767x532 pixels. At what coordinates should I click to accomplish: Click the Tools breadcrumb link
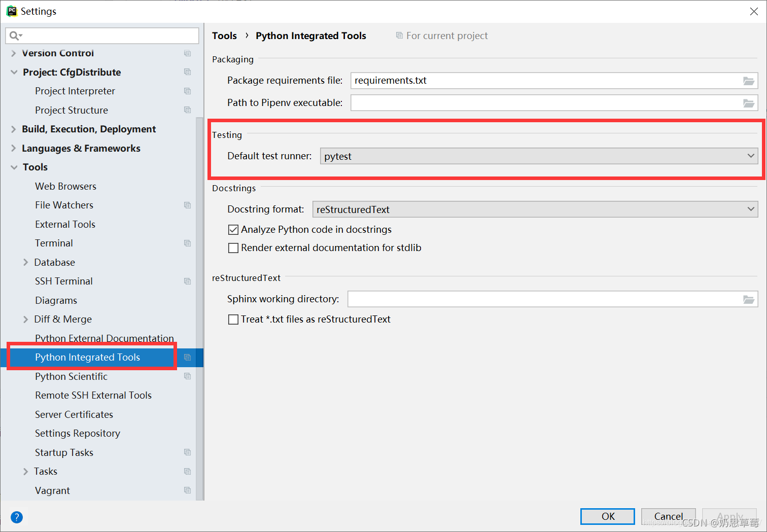[224, 36]
